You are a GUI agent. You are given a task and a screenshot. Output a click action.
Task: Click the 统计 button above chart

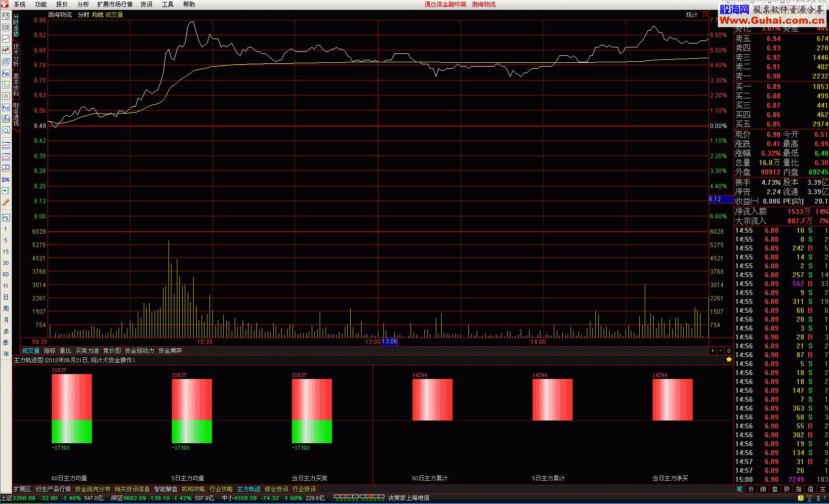click(692, 15)
